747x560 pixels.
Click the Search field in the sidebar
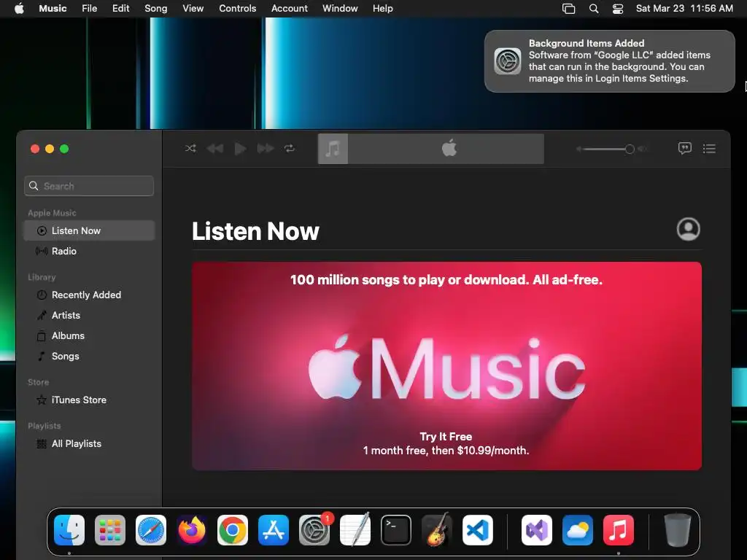pos(89,186)
